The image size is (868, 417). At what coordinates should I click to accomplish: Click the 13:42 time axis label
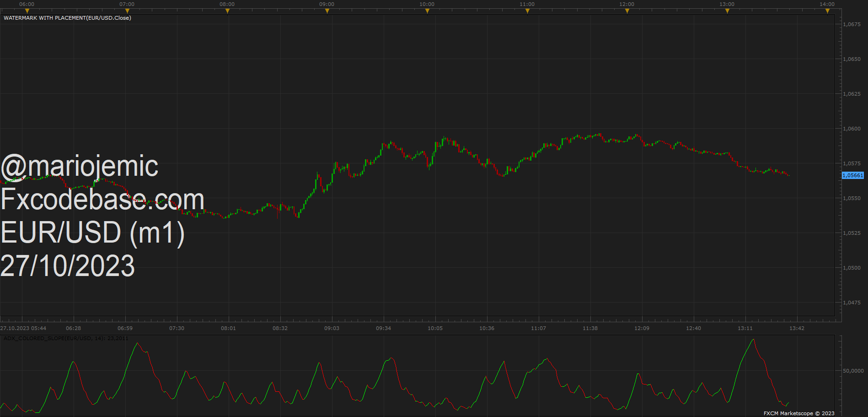pos(797,328)
